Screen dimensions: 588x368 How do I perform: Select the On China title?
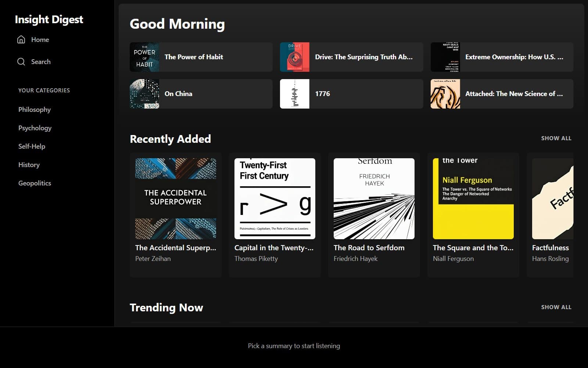coord(178,94)
